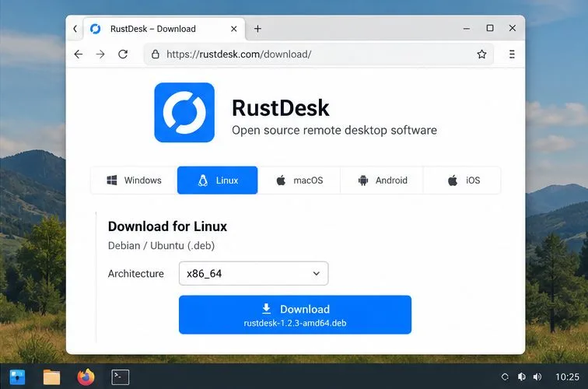
Task: Bookmark this page with the star icon
Action: (x=482, y=54)
